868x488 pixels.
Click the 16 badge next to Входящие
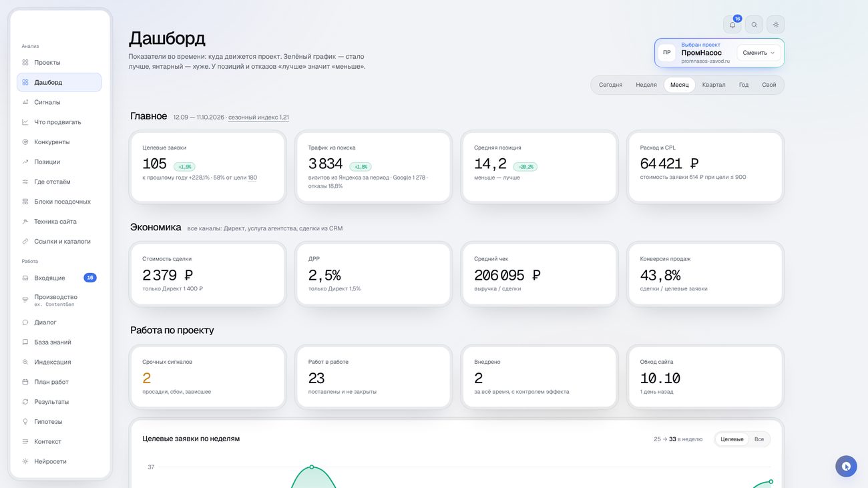(90, 278)
